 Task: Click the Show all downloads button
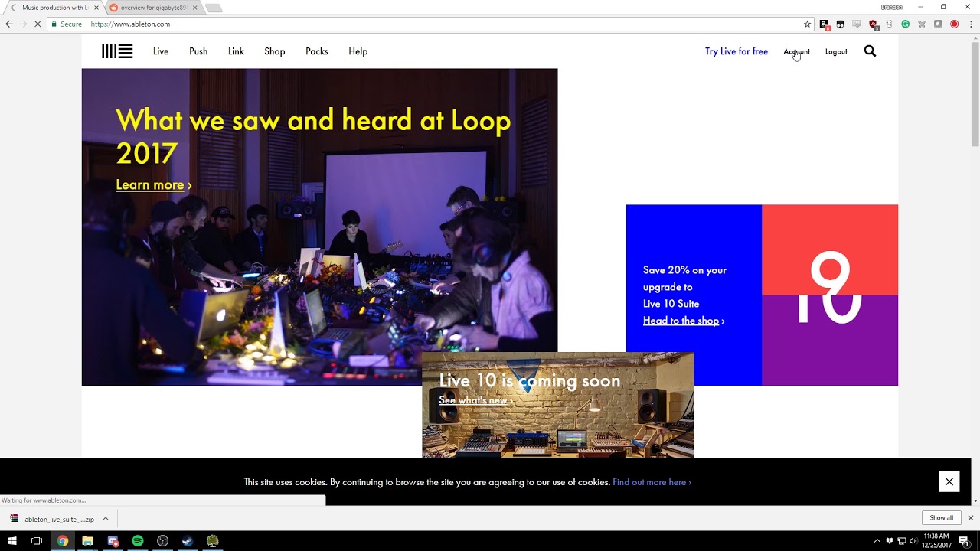click(941, 518)
